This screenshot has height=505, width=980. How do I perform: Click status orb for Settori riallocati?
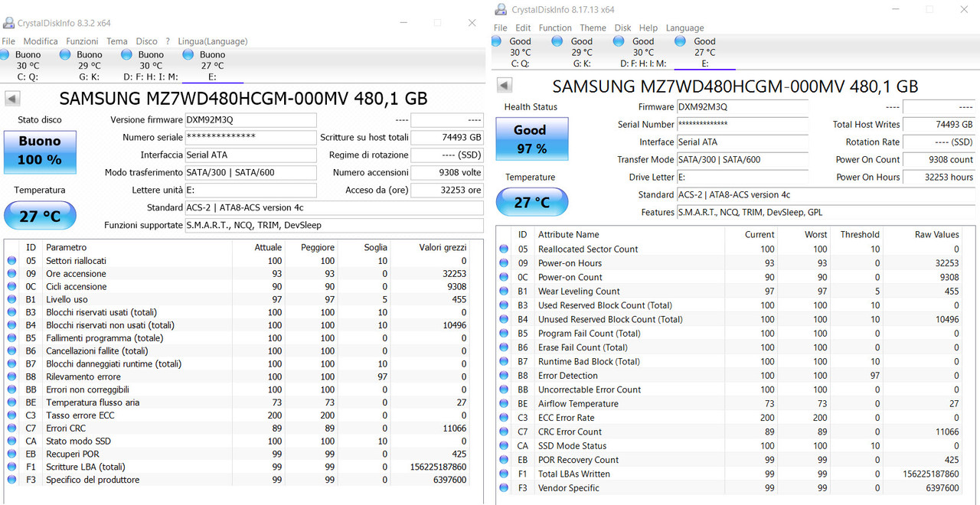(11, 261)
